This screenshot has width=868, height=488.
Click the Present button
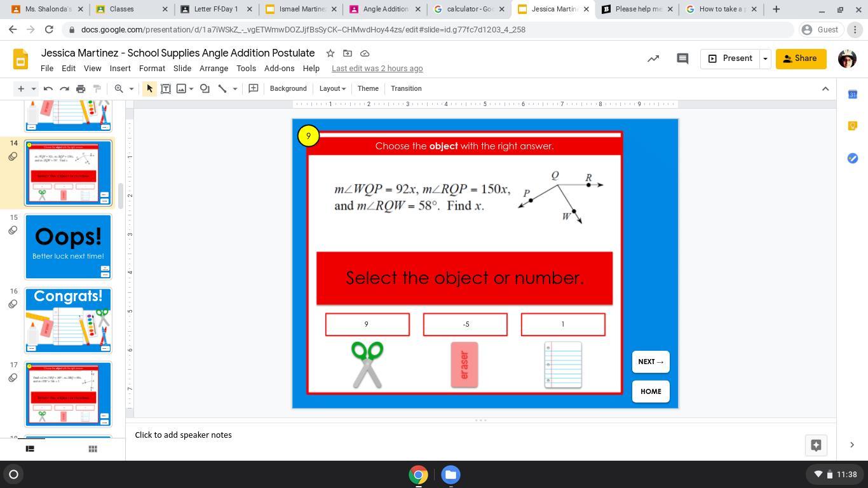tap(730, 58)
